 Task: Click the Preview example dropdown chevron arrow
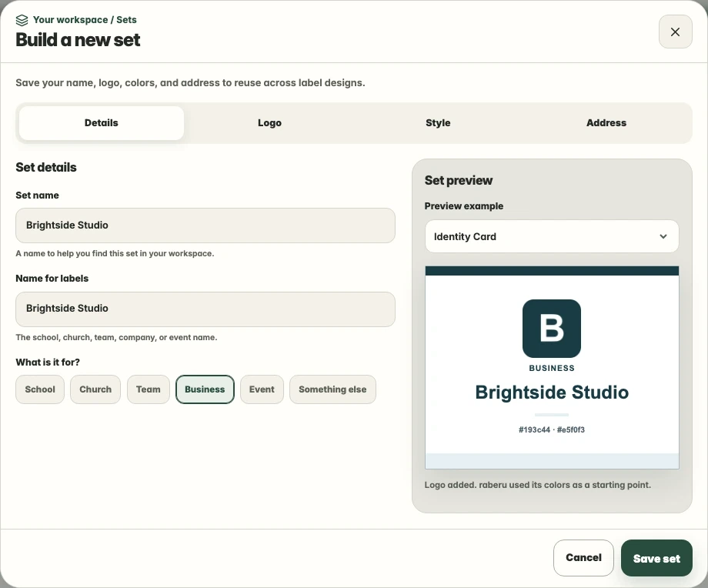pyautogui.click(x=663, y=236)
